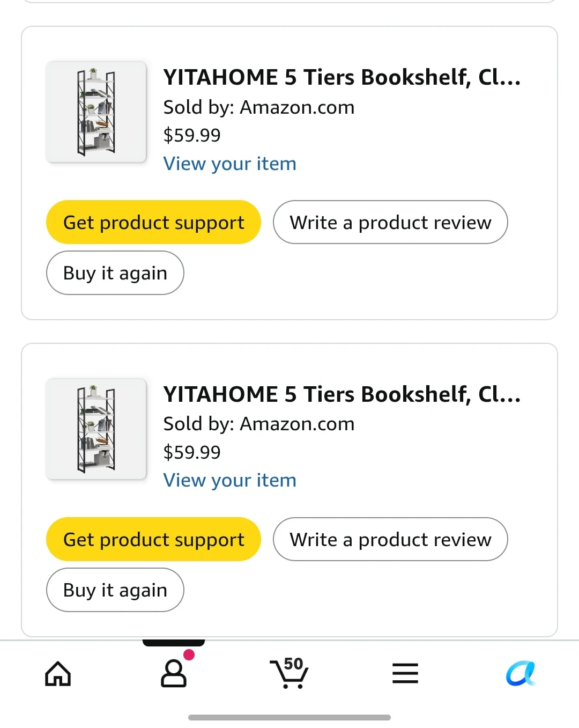Image resolution: width=579 pixels, height=728 pixels.
Task: Open the Home tab icon
Action: point(58,673)
